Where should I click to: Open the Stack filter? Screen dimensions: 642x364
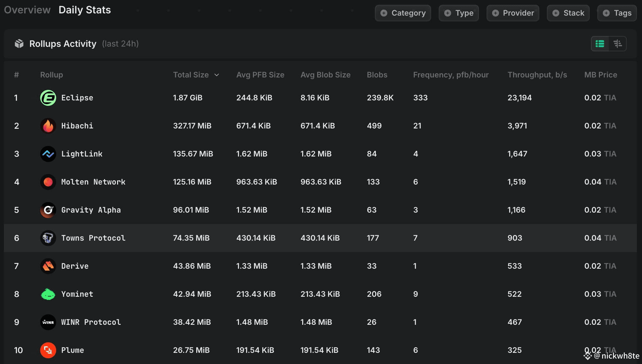pyautogui.click(x=568, y=13)
